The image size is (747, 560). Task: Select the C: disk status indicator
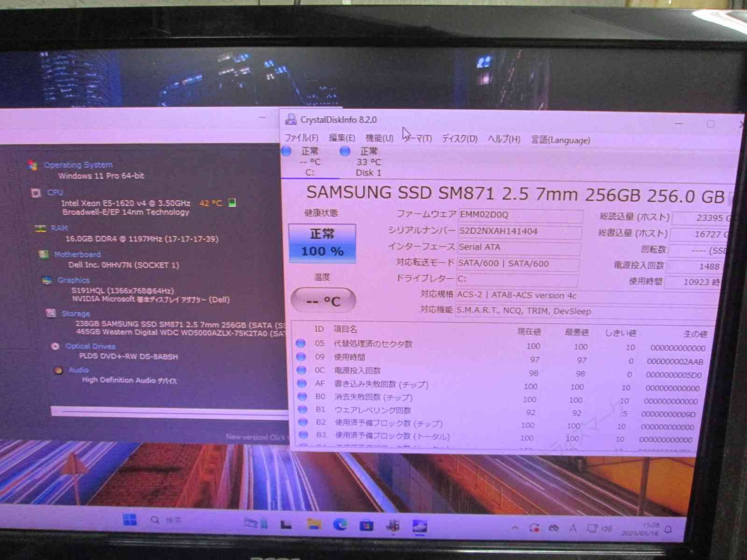310,161
